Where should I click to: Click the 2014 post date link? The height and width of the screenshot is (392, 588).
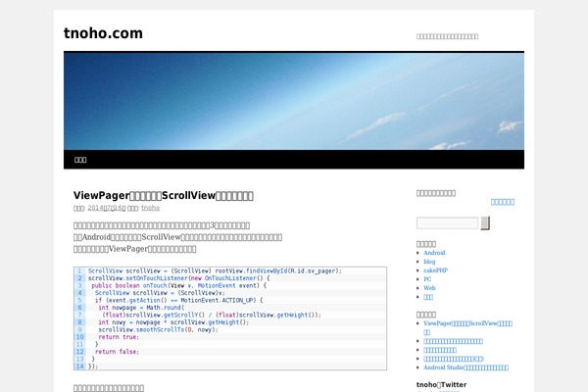(x=107, y=208)
